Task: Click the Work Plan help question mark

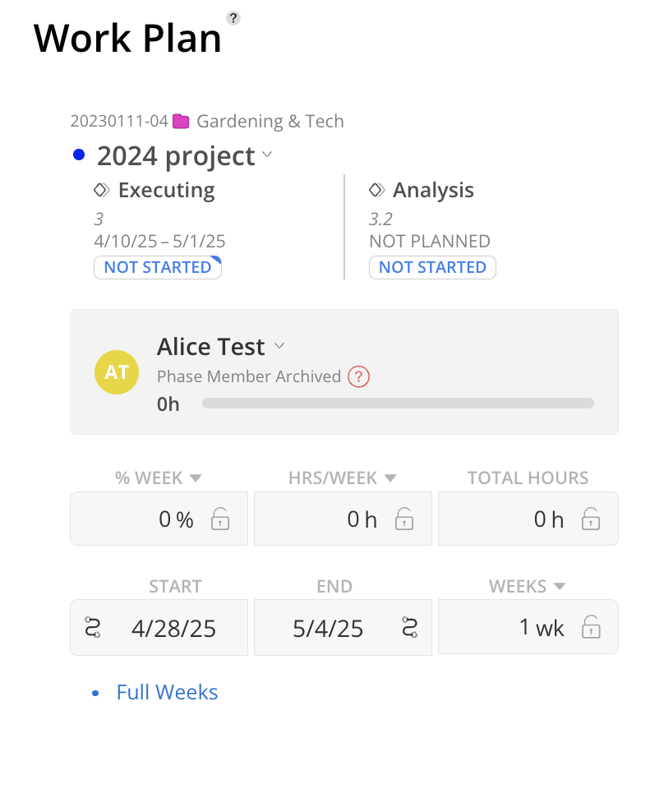Action: 233,18
